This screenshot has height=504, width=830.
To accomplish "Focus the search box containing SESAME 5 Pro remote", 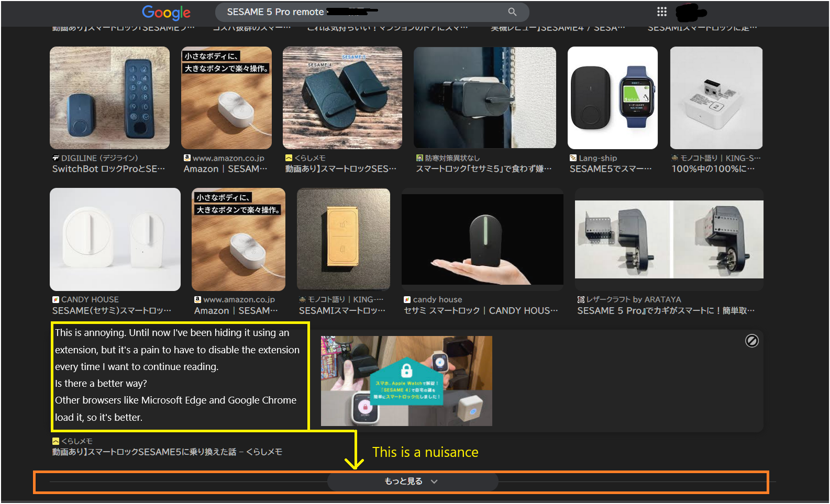I will (372, 12).
